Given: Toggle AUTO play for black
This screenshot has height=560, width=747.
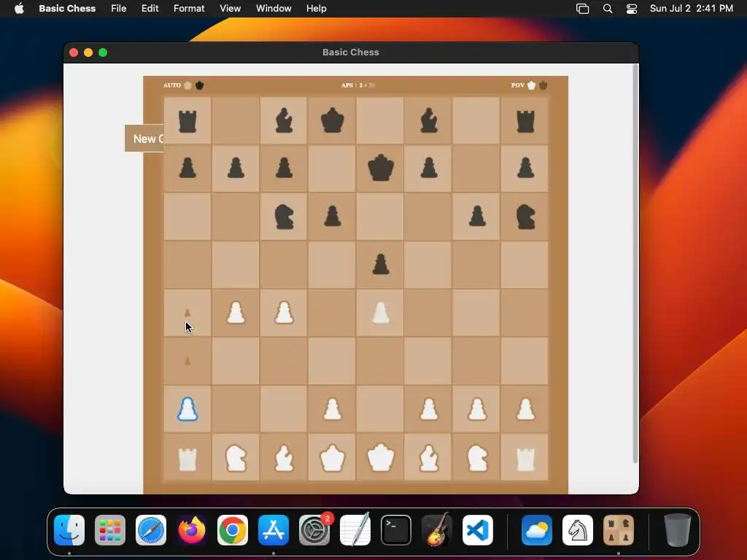Looking at the screenshot, I should tap(200, 85).
